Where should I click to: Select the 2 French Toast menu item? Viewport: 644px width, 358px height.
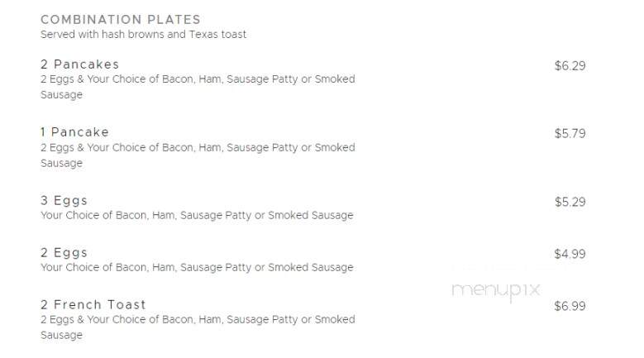point(93,305)
